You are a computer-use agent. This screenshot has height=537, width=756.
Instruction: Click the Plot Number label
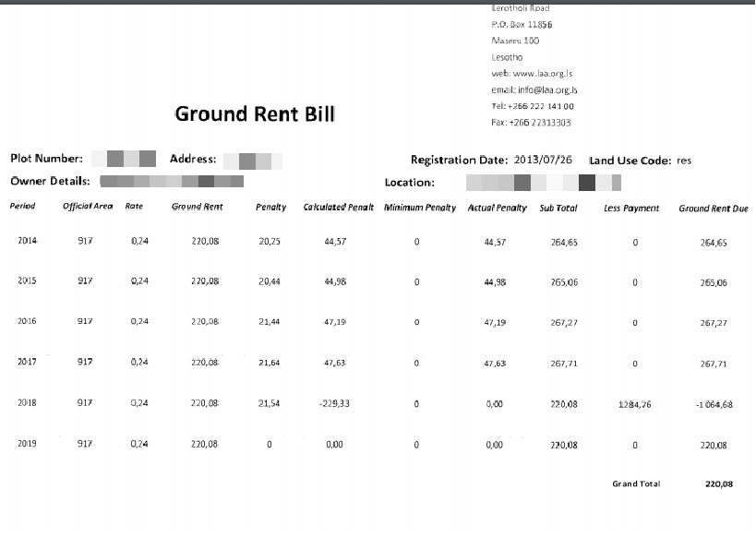click(46, 159)
